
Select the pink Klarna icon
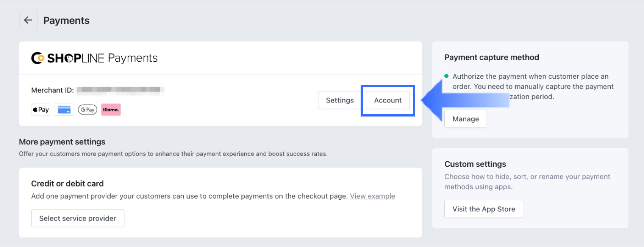[x=111, y=110]
